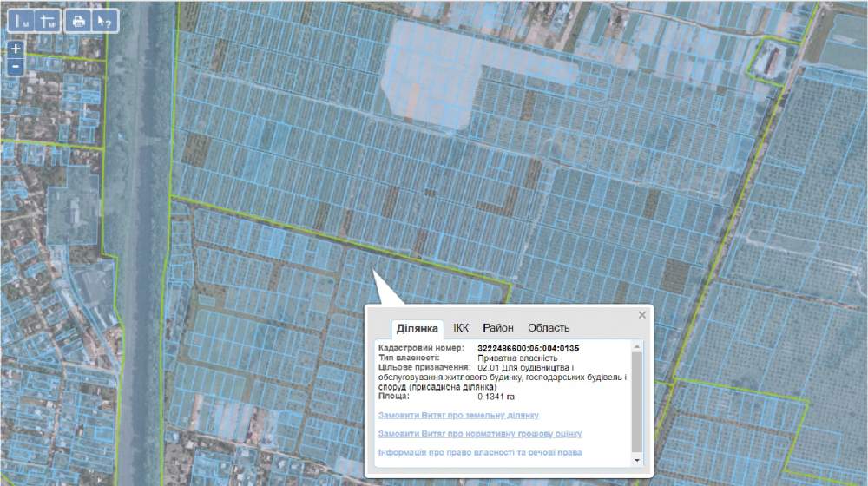Open link Замовити Витяг про земельну ділянку
Image resolution: width=868 pixels, height=486 pixels.
[x=458, y=415]
